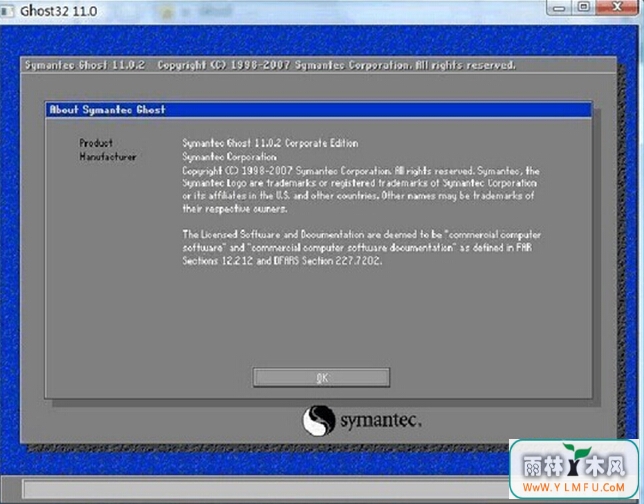Click the 'Manufacturer' label
This screenshot has height=504, width=644.
coord(108,156)
